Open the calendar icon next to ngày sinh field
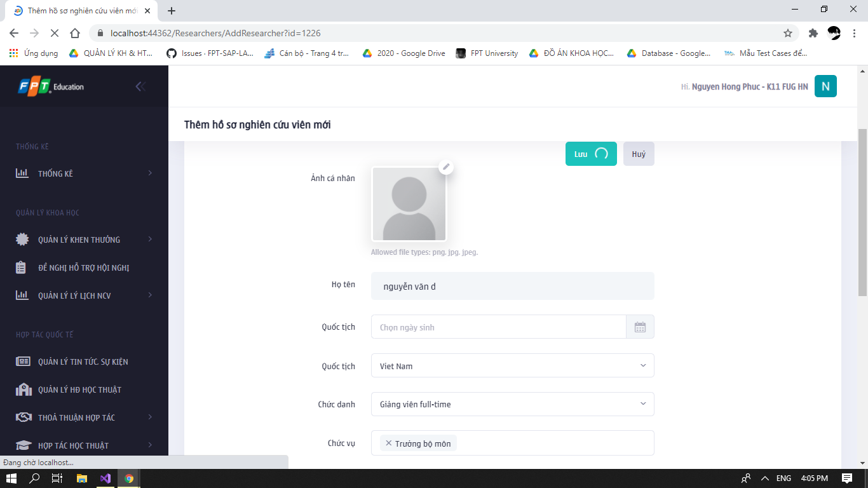Screen dimensions: 868x488 point(641,327)
